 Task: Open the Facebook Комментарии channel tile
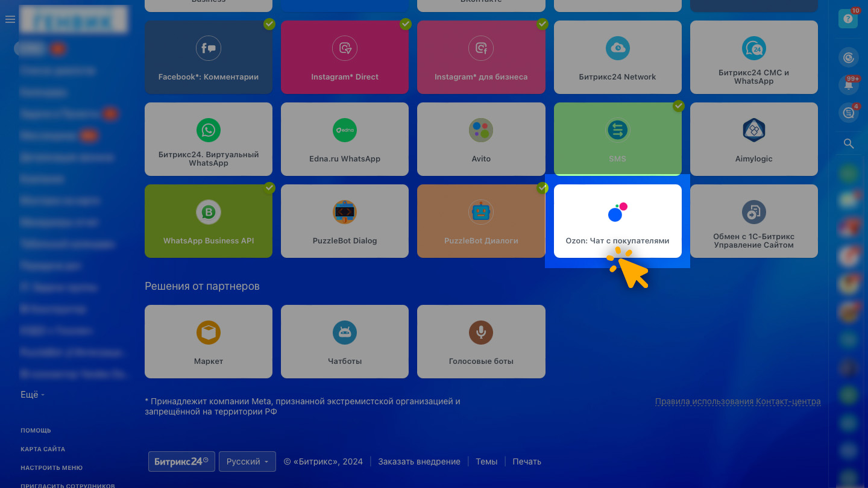tap(209, 57)
